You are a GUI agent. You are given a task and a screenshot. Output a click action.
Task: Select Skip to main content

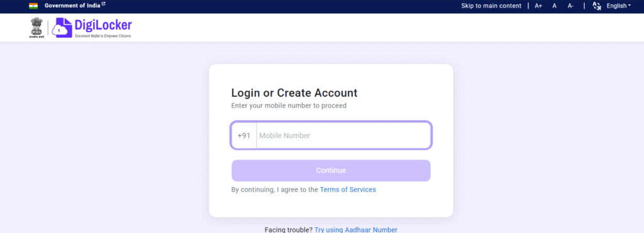click(x=491, y=6)
